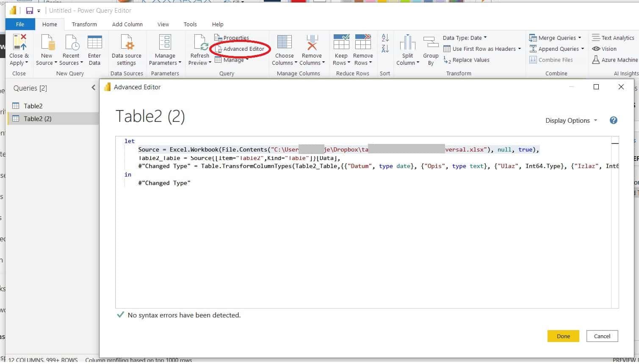Open the Advanced Editor from the ribbon

[x=240, y=49]
